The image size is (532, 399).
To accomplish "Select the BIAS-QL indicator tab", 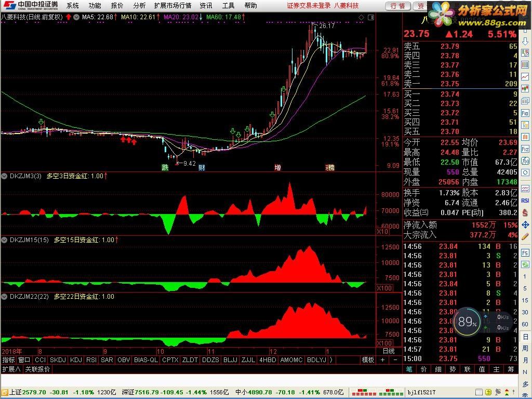I will click(145, 360).
